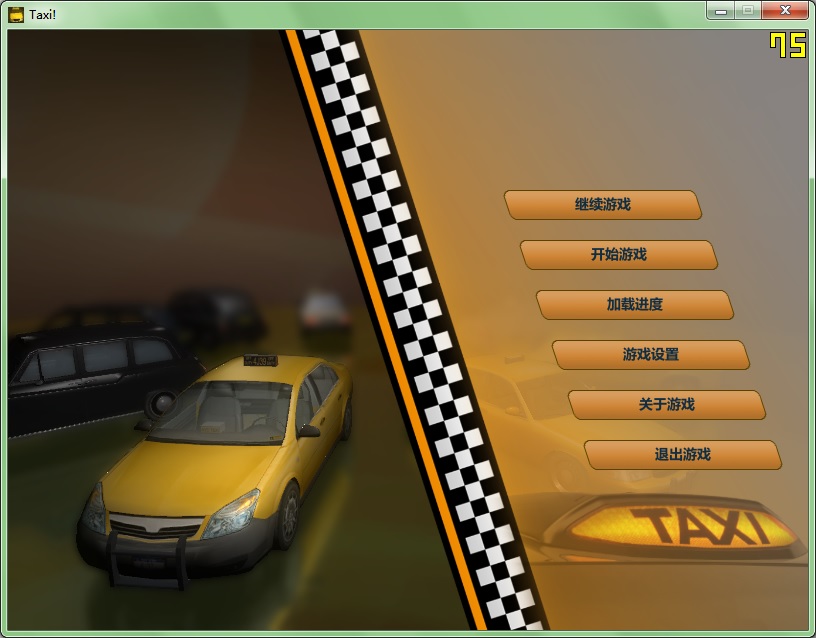Click the yellow 75 counter

point(788,45)
